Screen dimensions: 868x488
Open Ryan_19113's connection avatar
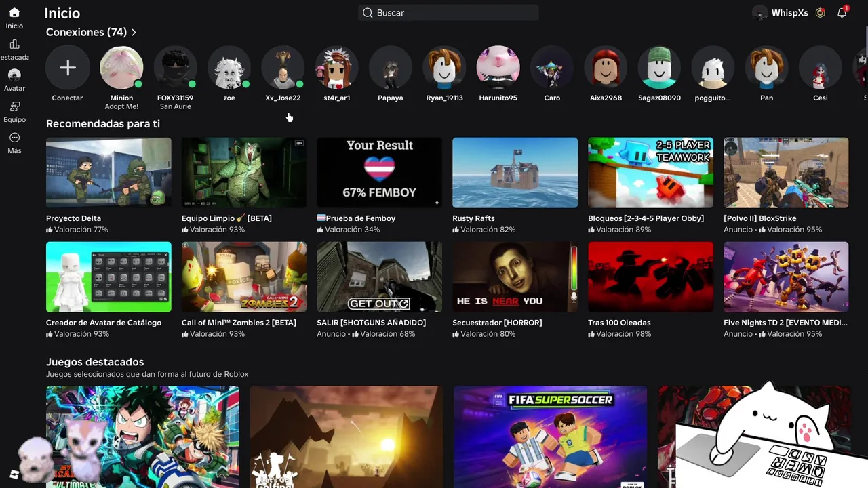pos(444,68)
